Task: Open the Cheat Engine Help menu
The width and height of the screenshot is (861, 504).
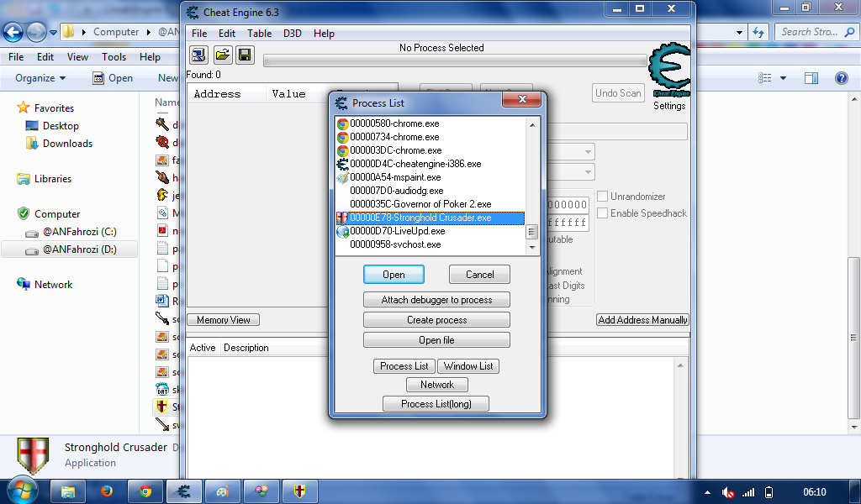Action: 324,34
